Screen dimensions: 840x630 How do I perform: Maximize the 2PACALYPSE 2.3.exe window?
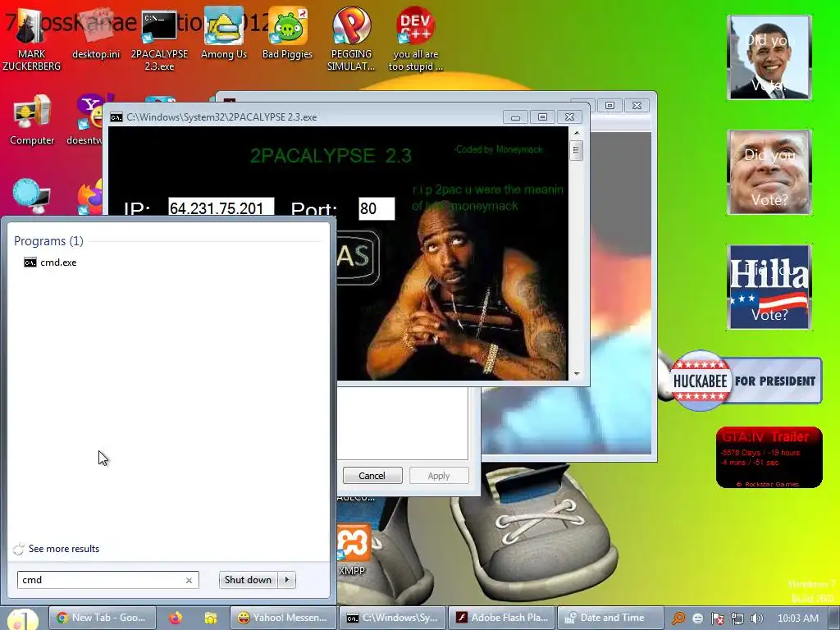click(x=542, y=116)
